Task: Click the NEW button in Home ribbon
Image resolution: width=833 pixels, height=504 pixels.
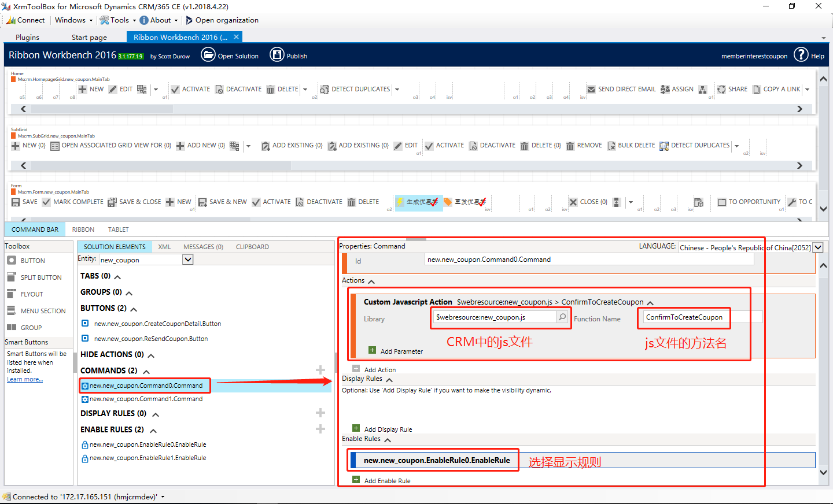Action: tap(91, 89)
